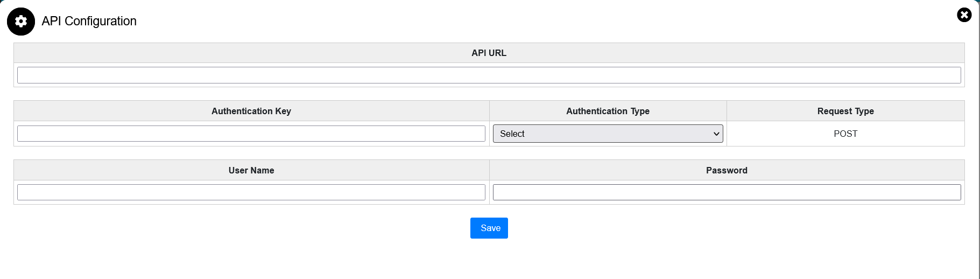Viewport: 980px width, 279px height.
Task: Click the Request Type header label
Action: [845, 111]
